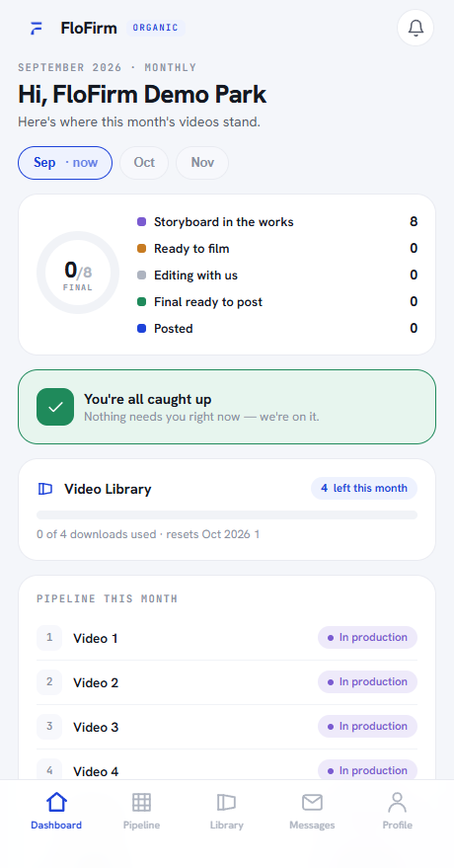Screen dimensions: 454x868
Task: Click the orange Ready to film swatch
Action: [141, 249]
